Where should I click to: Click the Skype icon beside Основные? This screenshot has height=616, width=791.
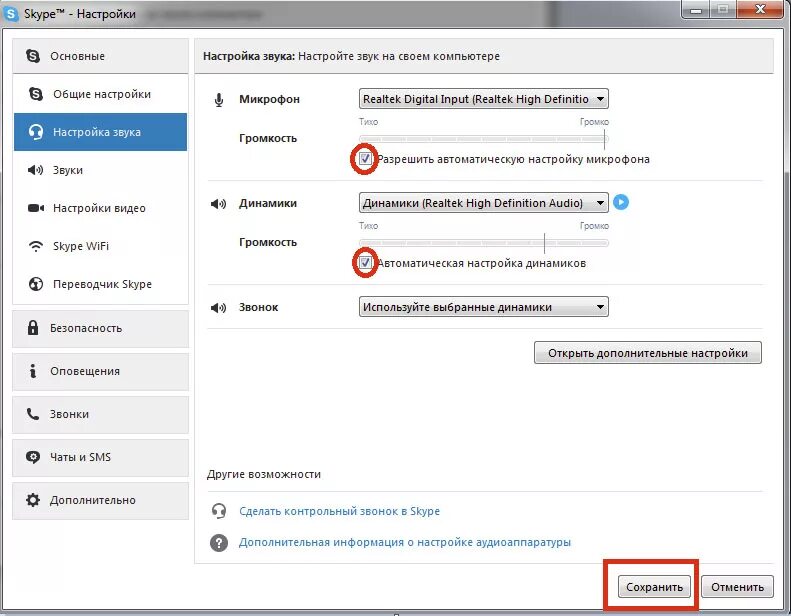[x=33, y=56]
